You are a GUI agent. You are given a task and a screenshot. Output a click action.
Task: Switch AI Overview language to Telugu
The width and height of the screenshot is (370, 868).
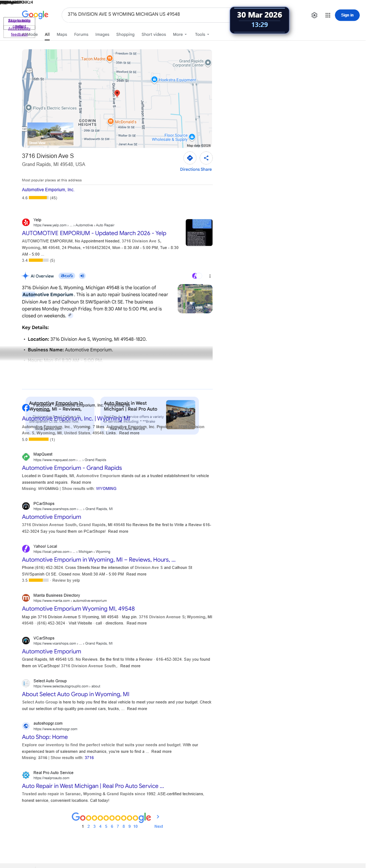pyautogui.click(x=67, y=276)
